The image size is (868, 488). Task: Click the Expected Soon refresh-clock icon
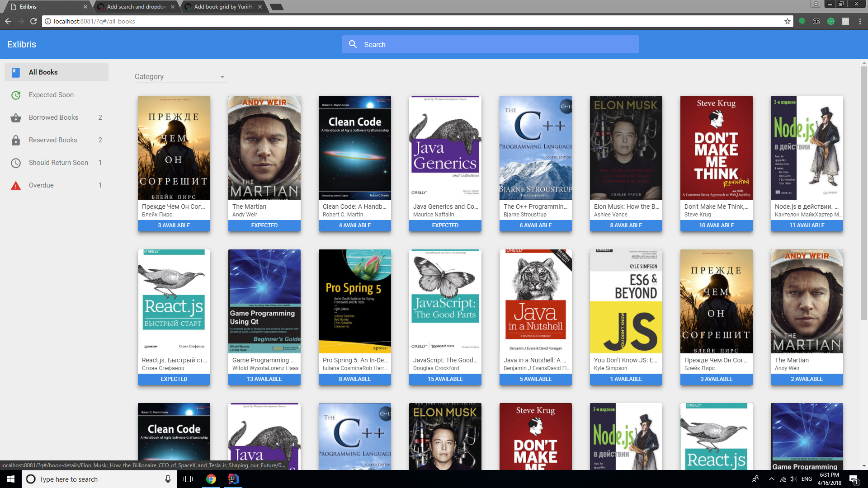(x=16, y=95)
